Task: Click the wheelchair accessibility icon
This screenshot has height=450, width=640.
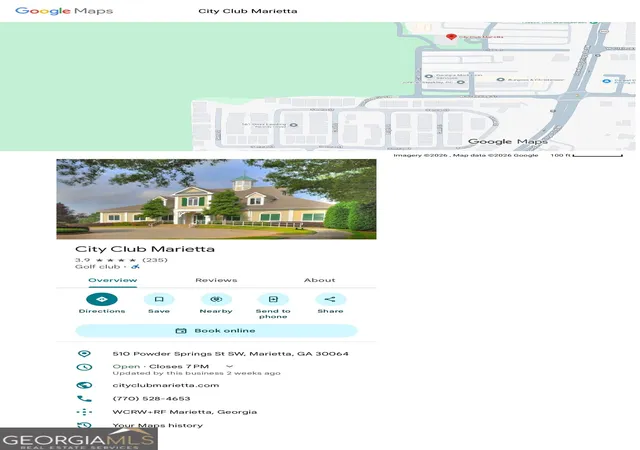Action: [135, 267]
